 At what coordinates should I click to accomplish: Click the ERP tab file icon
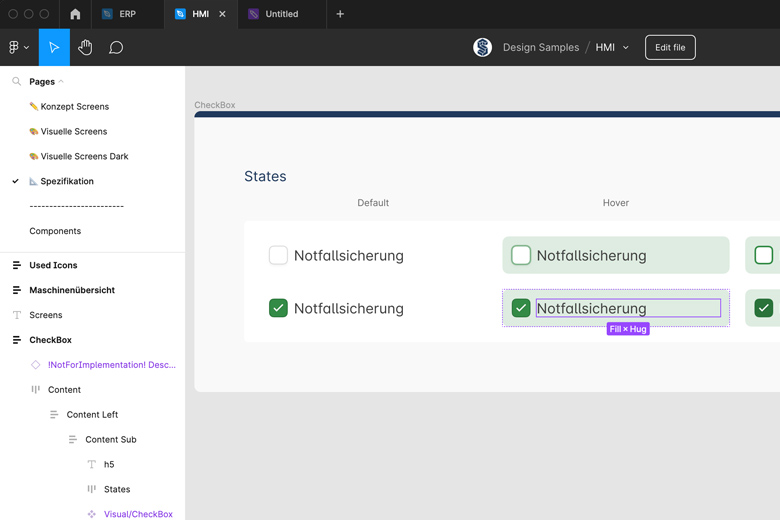pyautogui.click(x=107, y=14)
